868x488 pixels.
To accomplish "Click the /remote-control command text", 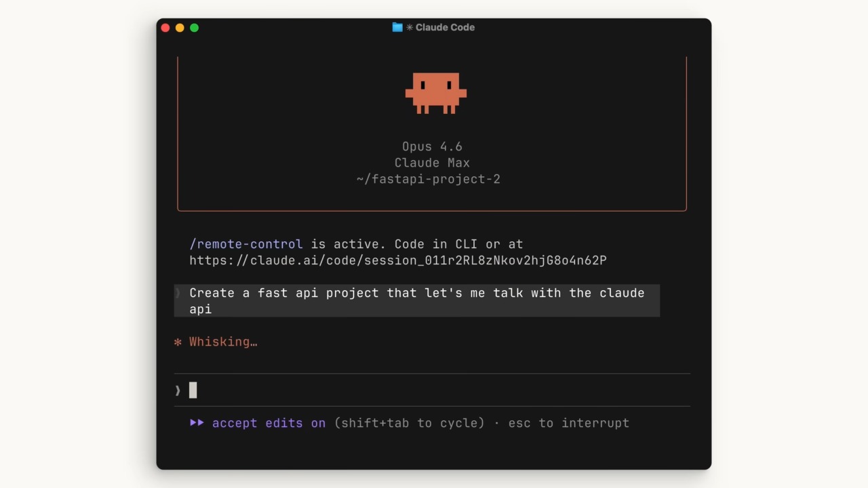I will (246, 244).
